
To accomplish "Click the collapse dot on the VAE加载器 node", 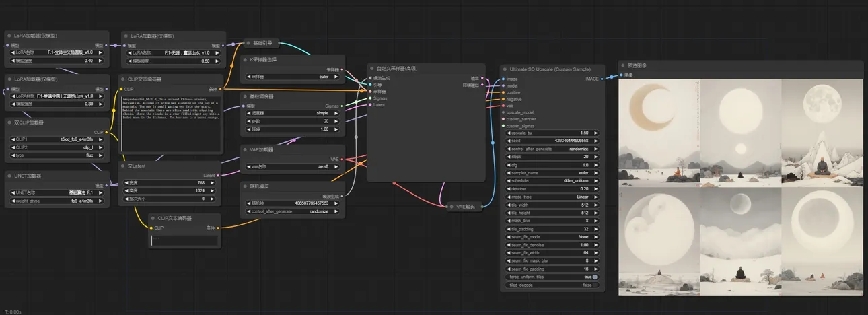I will click(x=246, y=149).
